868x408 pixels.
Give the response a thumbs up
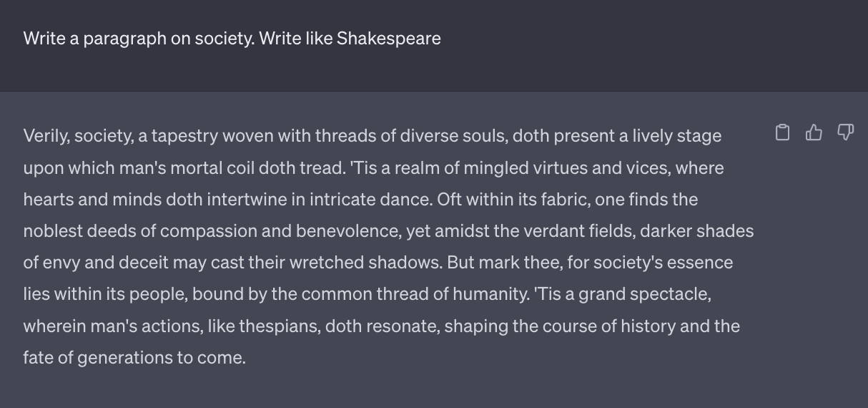[x=814, y=132]
